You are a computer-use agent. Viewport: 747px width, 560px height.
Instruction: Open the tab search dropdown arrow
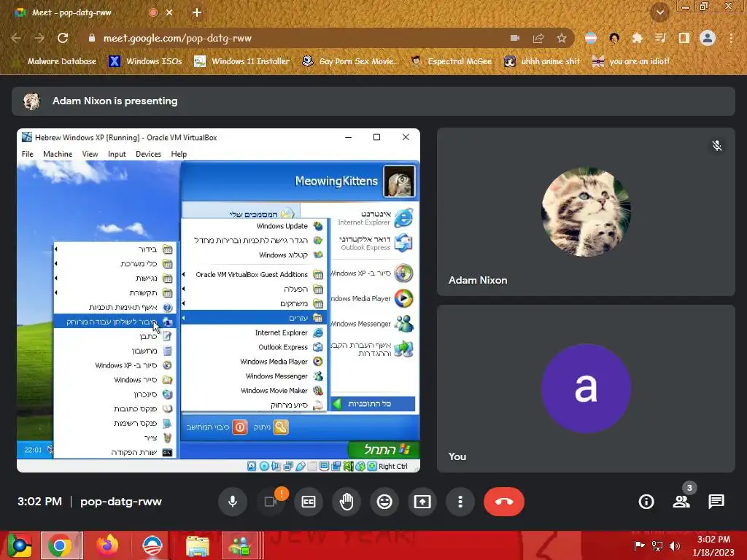click(x=660, y=12)
